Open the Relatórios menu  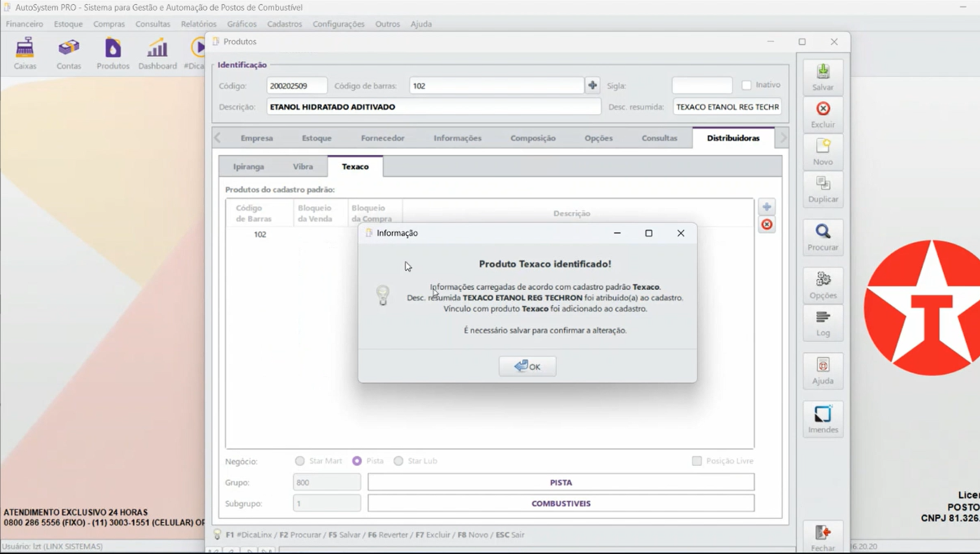pos(198,24)
